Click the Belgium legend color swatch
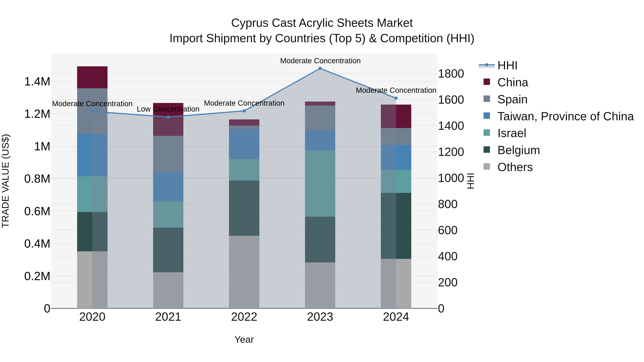 coord(487,150)
